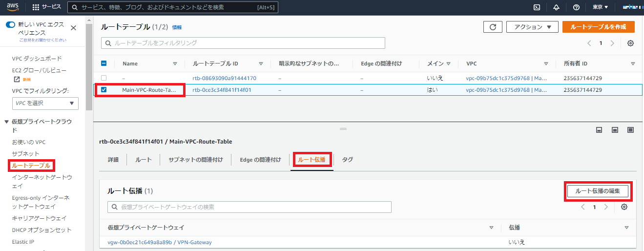Open the CloudShell terminal icon
Viewport: 644px width, 251px height.
coord(537,7)
